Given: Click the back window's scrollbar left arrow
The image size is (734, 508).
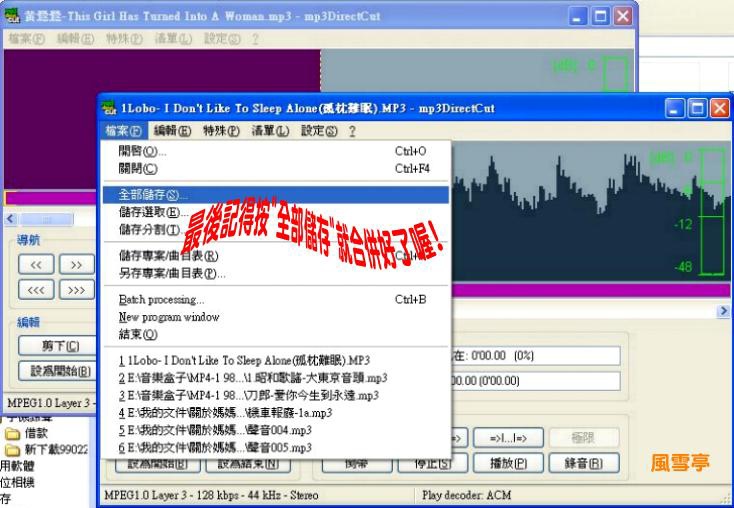Looking at the screenshot, I should (x=10, y=219).
